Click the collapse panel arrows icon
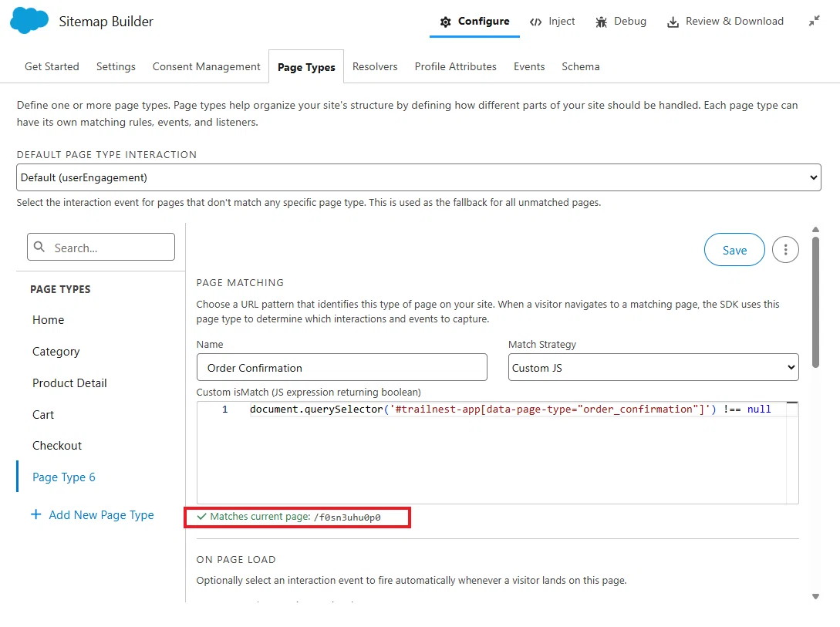Viewport: 840px width, 627px height. pyautogui.click(x=814, y=21)
